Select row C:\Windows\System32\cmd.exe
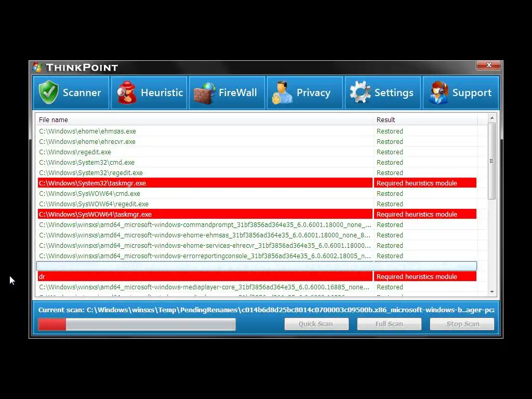Image resolution: width=532 pixels, height=399 pixels. click(257, 163)
